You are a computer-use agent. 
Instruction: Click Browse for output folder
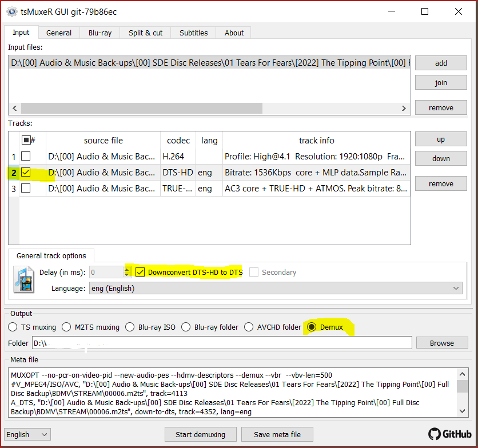pos(442,343)
